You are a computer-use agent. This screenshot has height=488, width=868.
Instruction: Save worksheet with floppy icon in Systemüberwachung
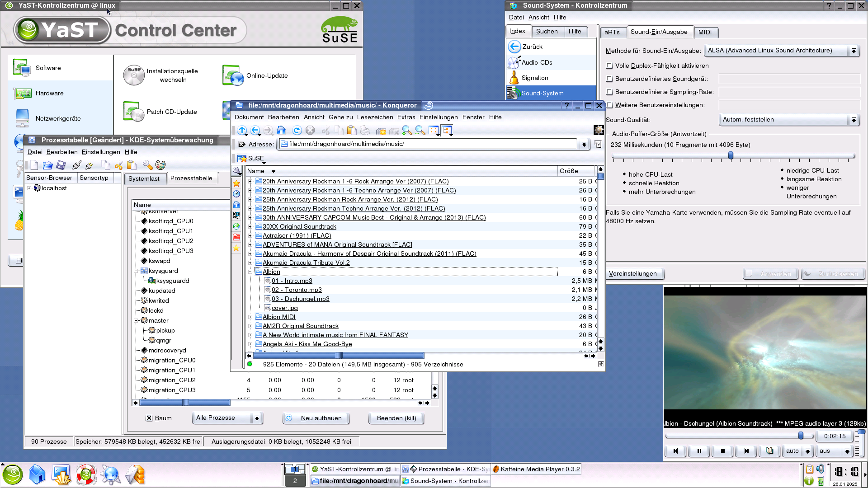click(x=61, y=165)
